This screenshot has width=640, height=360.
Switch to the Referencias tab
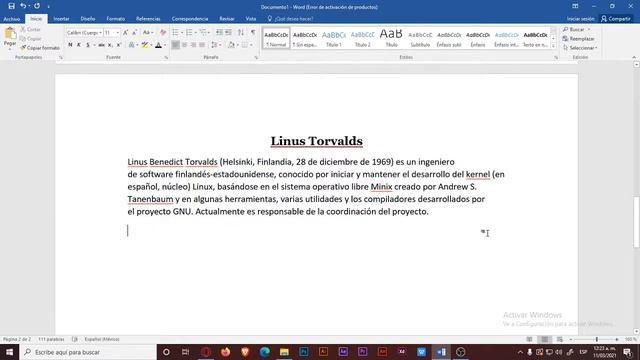148,19
